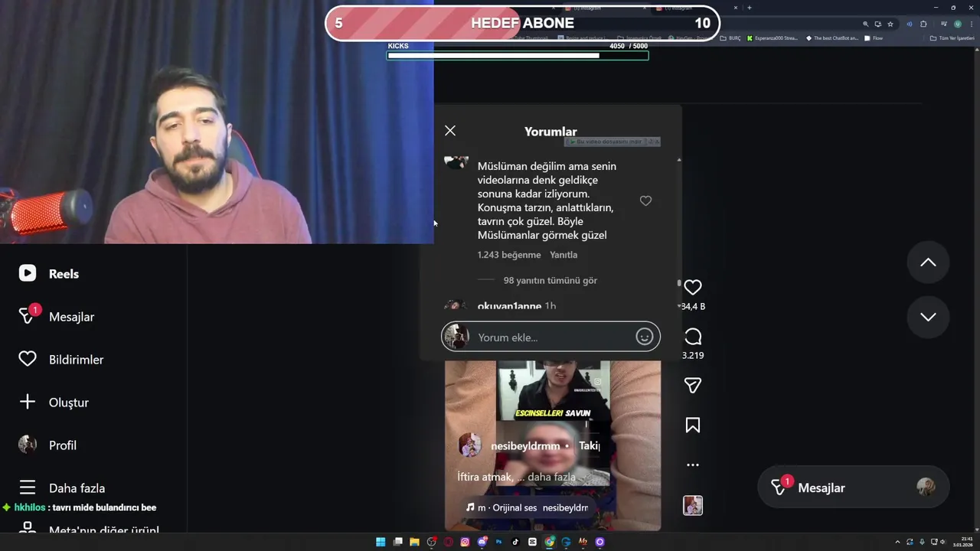Open a new browser tab

click(x=750, y=8)
